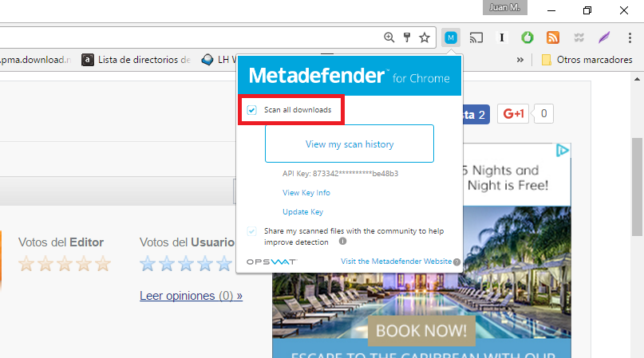Click the Google +1 button
The image size is (644, 358).
pyautogui.click(x=513, y=114)
